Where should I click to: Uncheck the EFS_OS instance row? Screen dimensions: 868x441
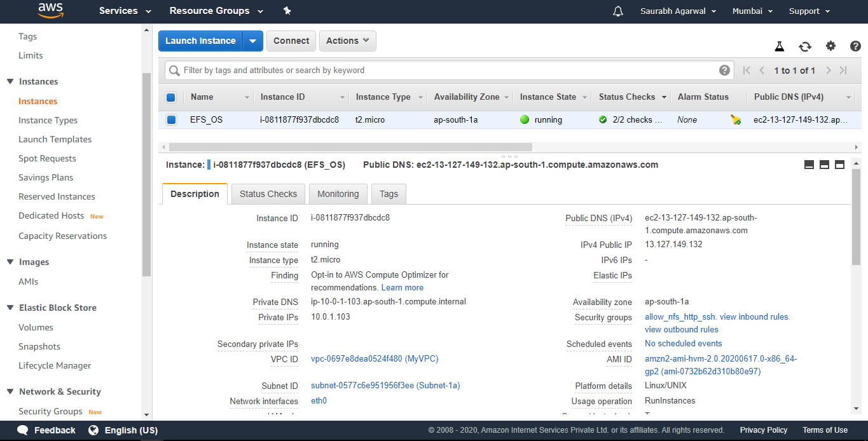[170, 119]
